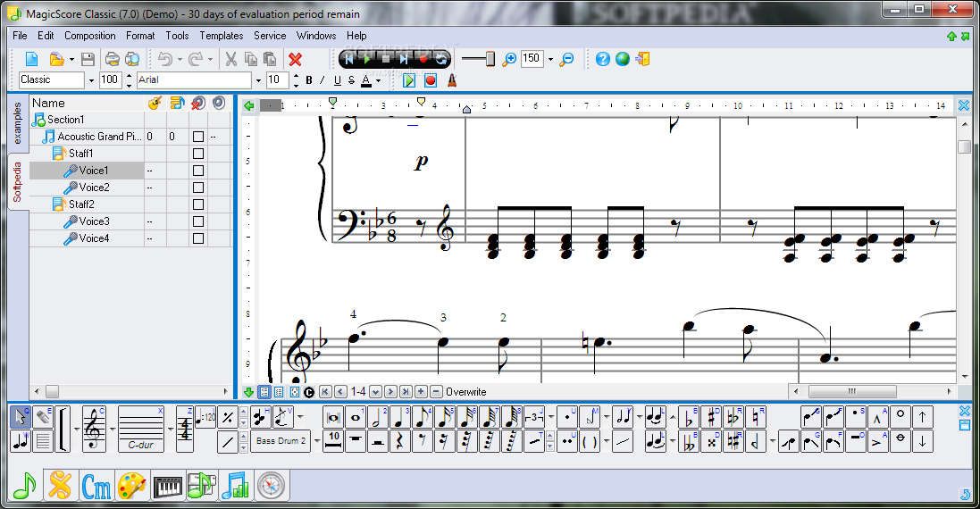Open help with the blue question mark

pyautogui.click(x=602, y=59)
